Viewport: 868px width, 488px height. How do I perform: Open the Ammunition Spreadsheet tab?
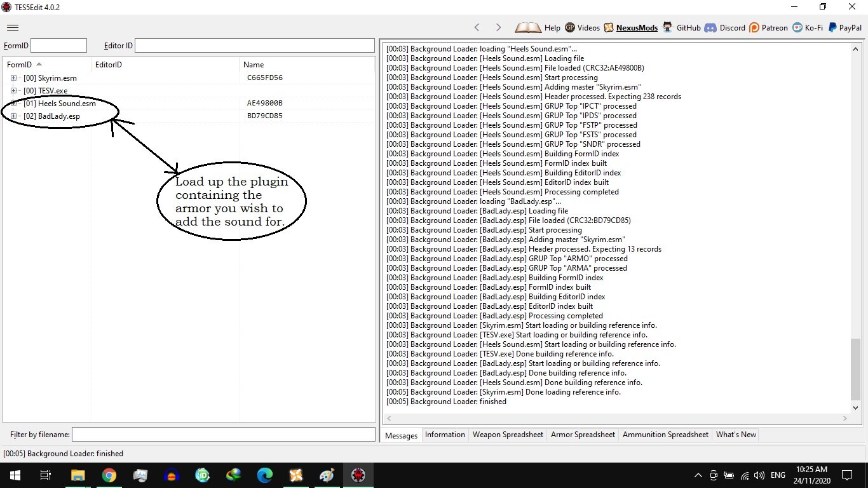(665, 435)
